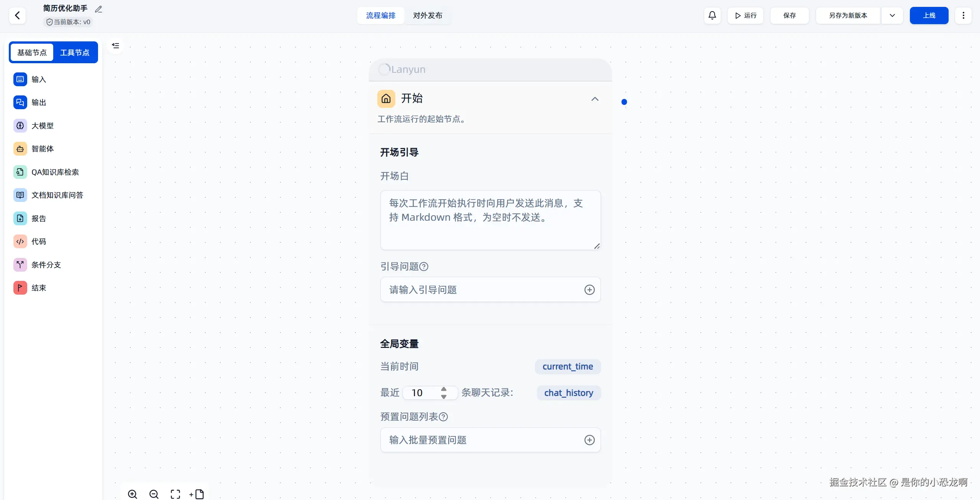Fit canvas to screen icon
Viewport: 980px width, 500px height.
coord(175,494)
